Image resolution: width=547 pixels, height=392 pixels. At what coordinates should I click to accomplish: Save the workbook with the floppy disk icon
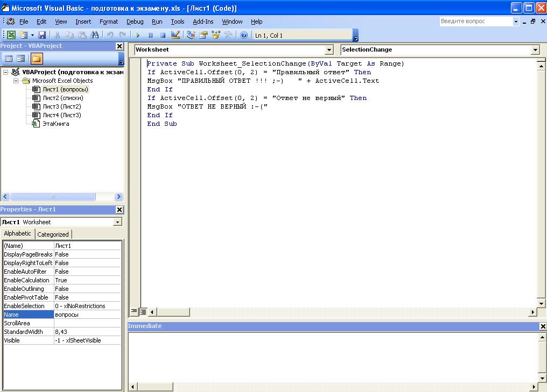42,35
